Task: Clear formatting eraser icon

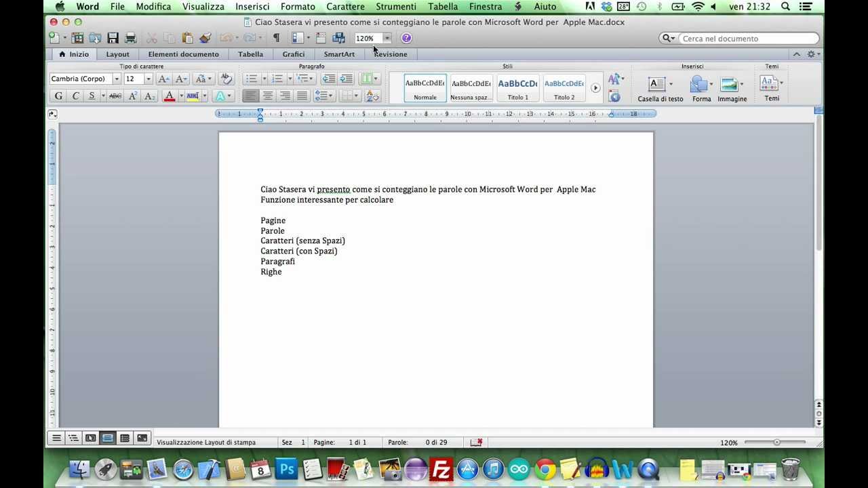Action: pyautogui.click(x=227, y=79)
